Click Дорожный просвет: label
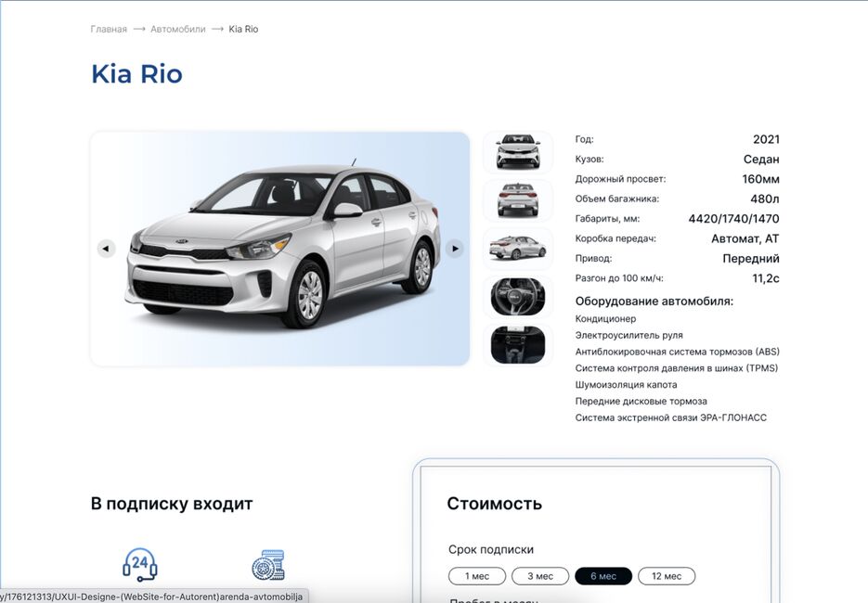Image resolution: width=868 pixels, height=603 pixels. [620, 179]
